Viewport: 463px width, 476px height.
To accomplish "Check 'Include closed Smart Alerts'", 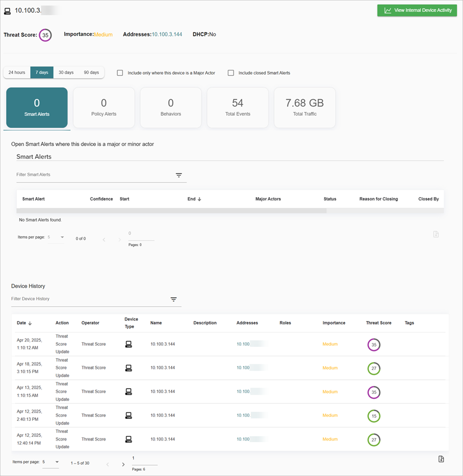I will pyautogui.click(x=230, y=73).
